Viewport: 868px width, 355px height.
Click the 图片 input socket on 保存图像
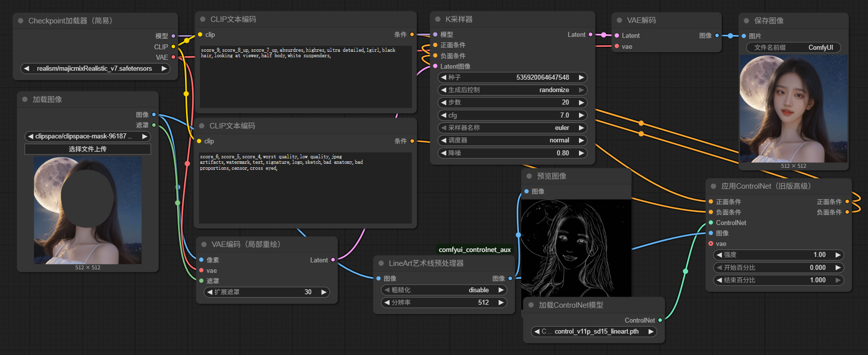coord(744,36)
